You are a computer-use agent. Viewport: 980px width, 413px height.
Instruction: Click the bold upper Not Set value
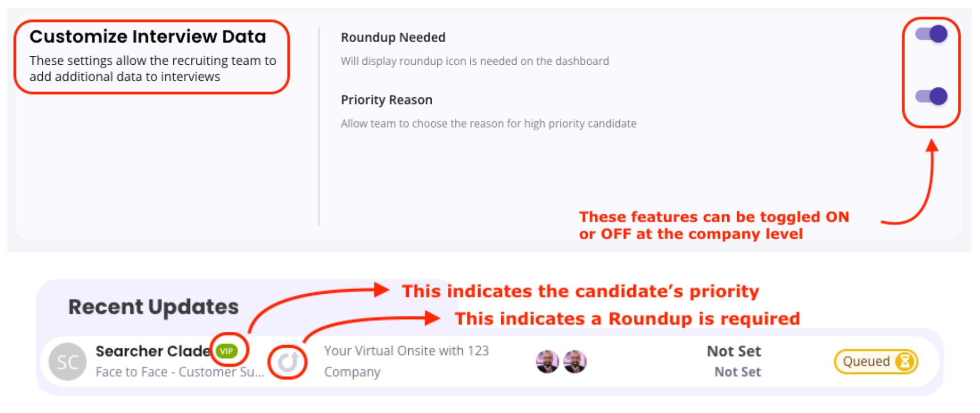pyautogui.click(x=734, y=351)
